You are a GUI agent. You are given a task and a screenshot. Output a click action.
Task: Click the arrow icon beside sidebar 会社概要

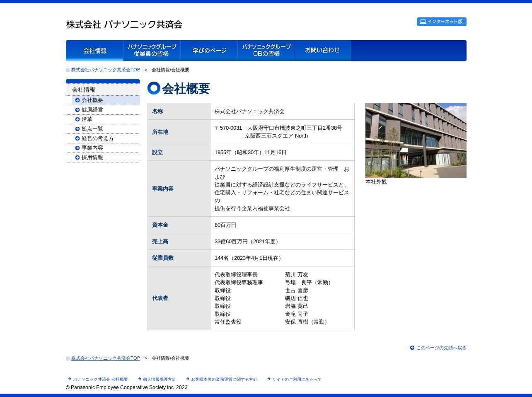[x=77, y=100]
